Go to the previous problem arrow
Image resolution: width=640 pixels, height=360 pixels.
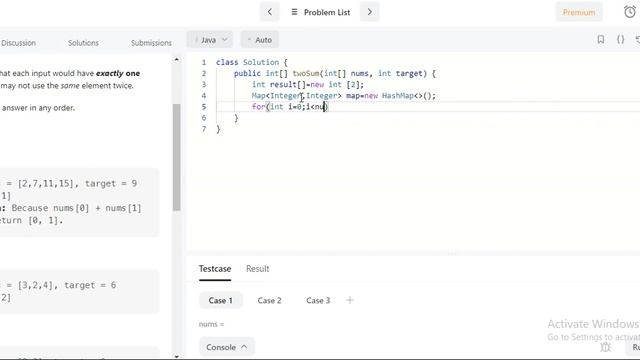tap(270, 12)
